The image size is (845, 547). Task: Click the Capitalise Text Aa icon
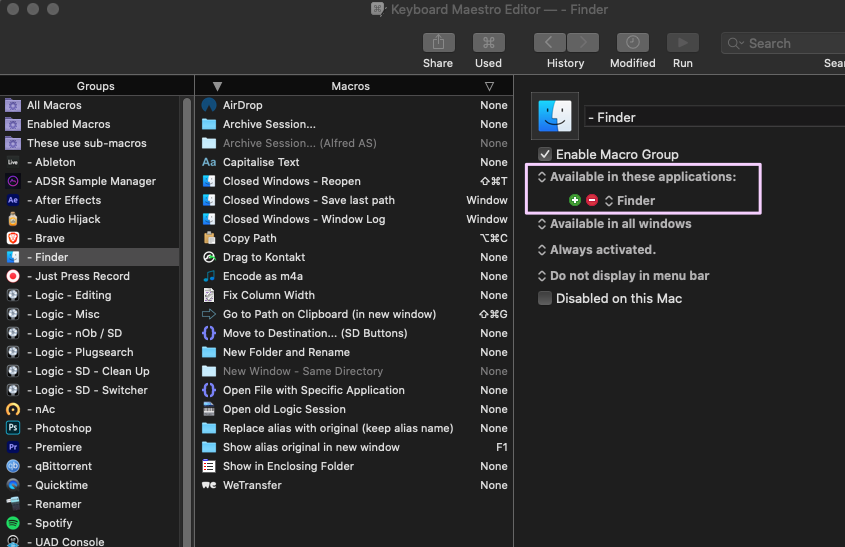tap(209, 162)
